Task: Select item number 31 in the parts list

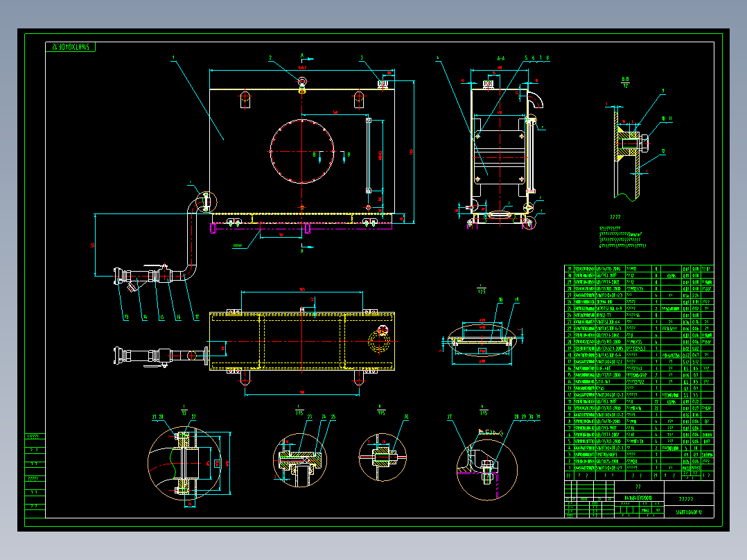Action: click(x=570, y=269)
